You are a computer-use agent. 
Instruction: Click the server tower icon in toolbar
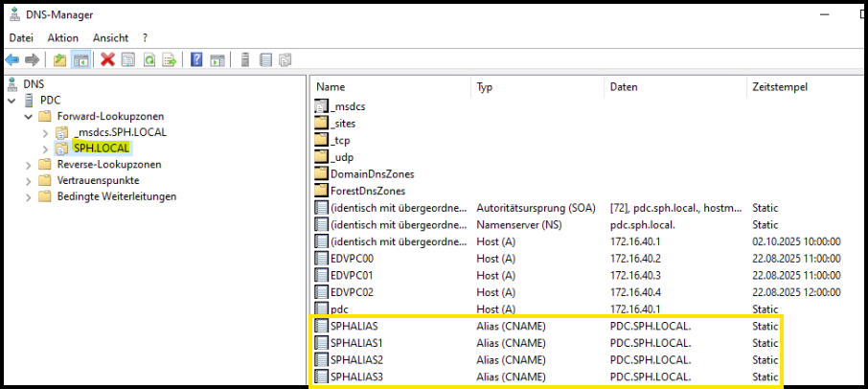(244, 60)
